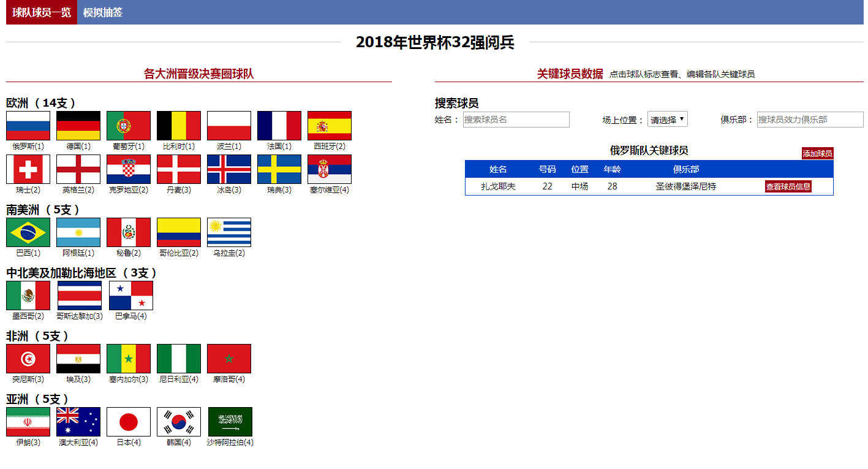Click the 号码 column header

point(548,169)
